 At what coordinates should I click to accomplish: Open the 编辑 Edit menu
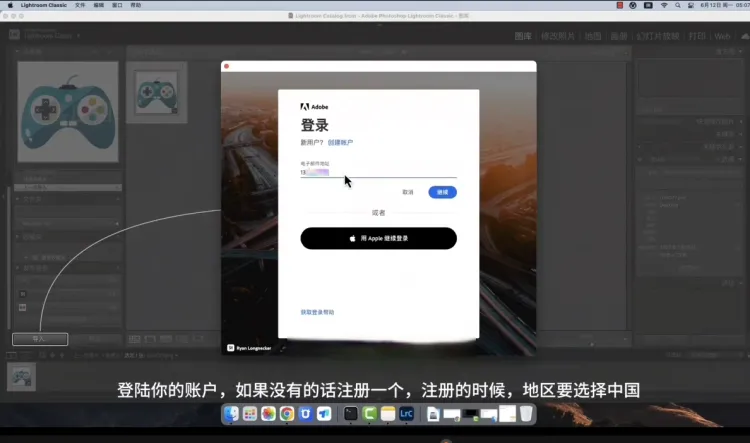tap(99, 5)
